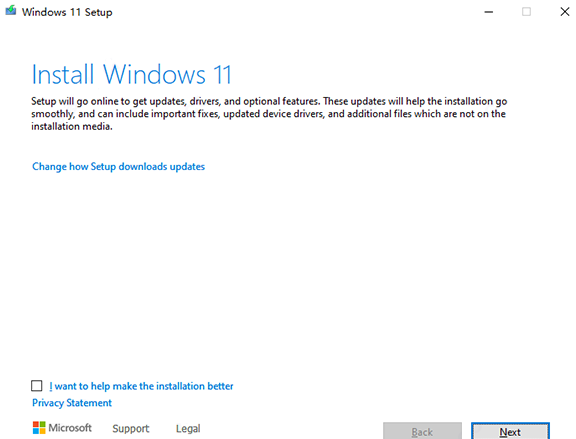The width and height of the screenshot is (576, 439).
Task: Click the disabled maximize button
Action: click(x=526, y=12)
